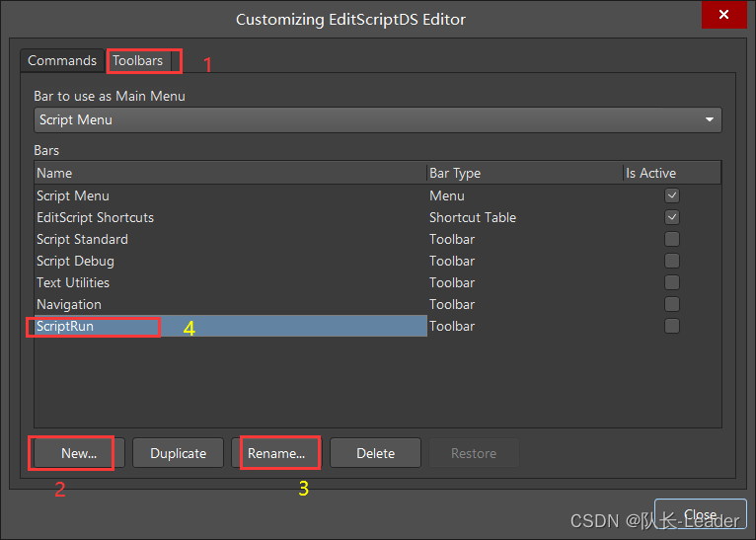
Task: Enable Text Utilities toolbar checkbox
Action: [672, 282]
